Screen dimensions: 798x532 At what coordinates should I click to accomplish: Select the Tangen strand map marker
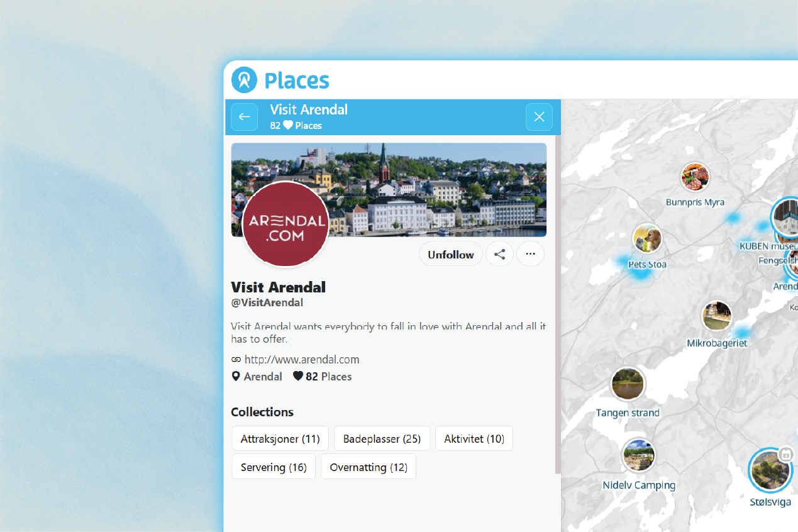628,384
